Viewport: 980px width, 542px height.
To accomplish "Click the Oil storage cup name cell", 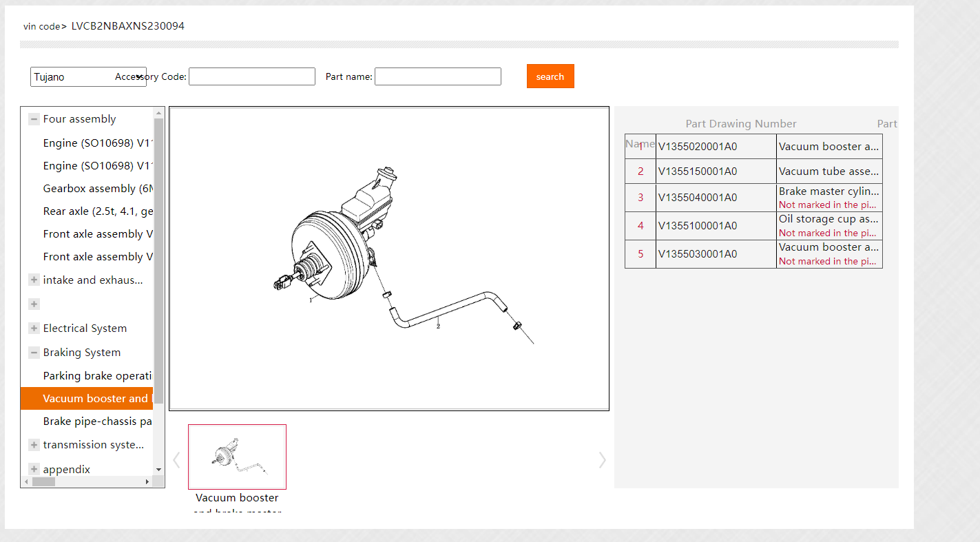I will coord(829,226).
